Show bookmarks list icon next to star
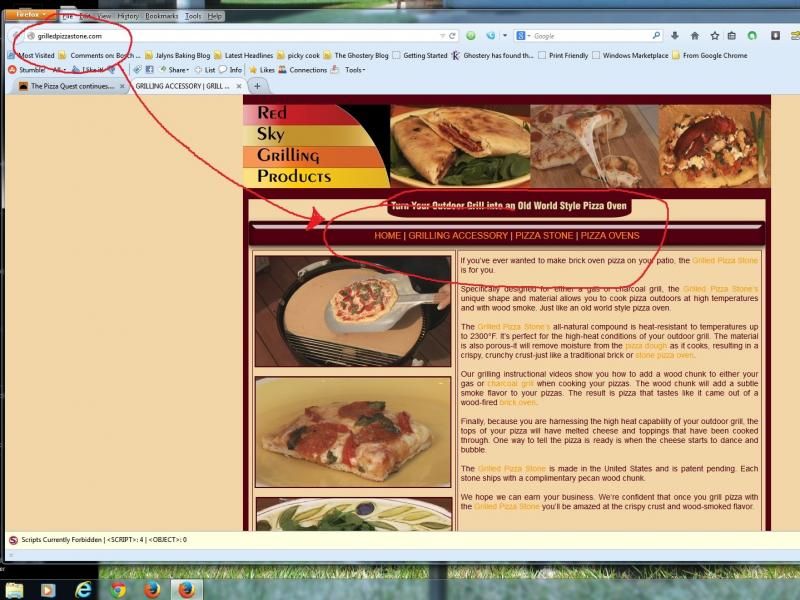This screenshot has height=600, width=800. (x=732, y=36)
